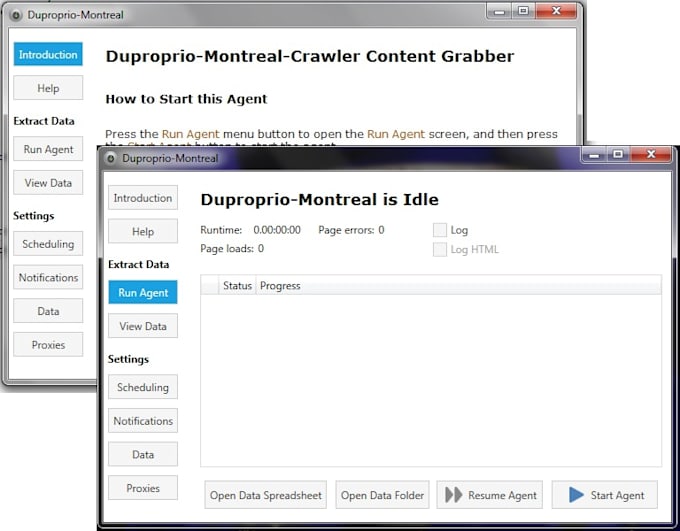Minimize the back Duproprio-Montreal window
Image resolution: width=680 pixels, height=531 pixels.
coord(499,11)
